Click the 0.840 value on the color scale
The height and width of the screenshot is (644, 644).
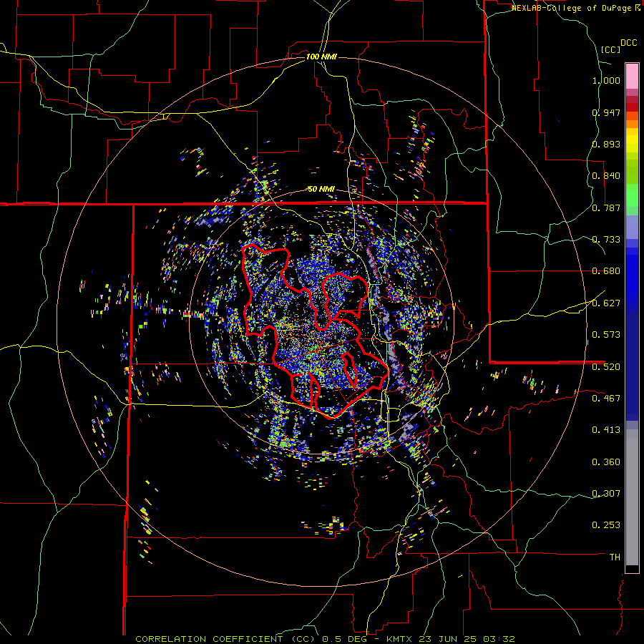(x=606, y=176)
